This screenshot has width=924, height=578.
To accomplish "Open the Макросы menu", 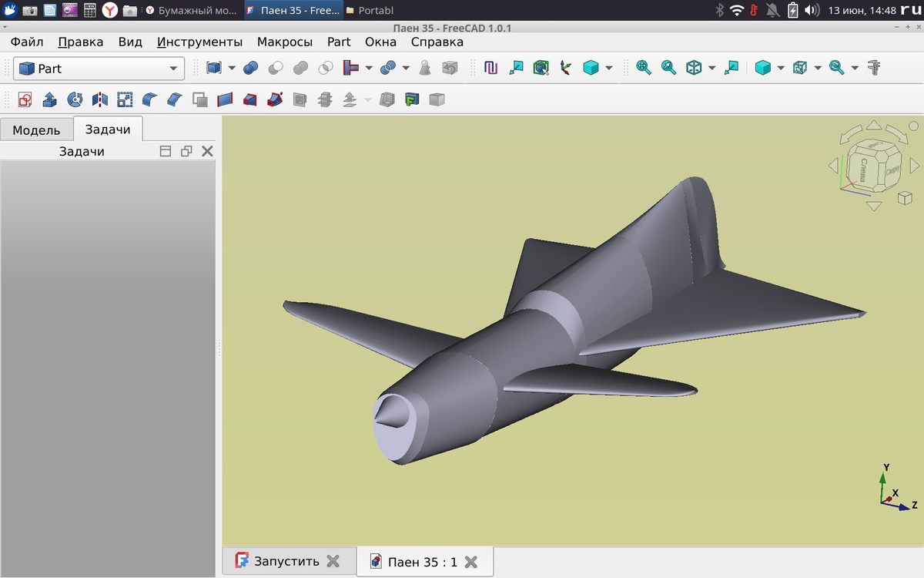I will coord(284,42).
